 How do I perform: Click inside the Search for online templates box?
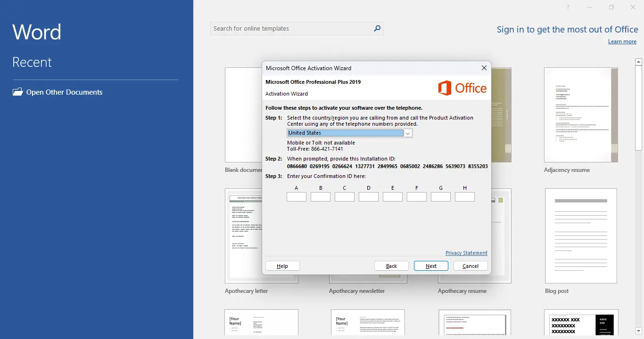pos(291,28)
